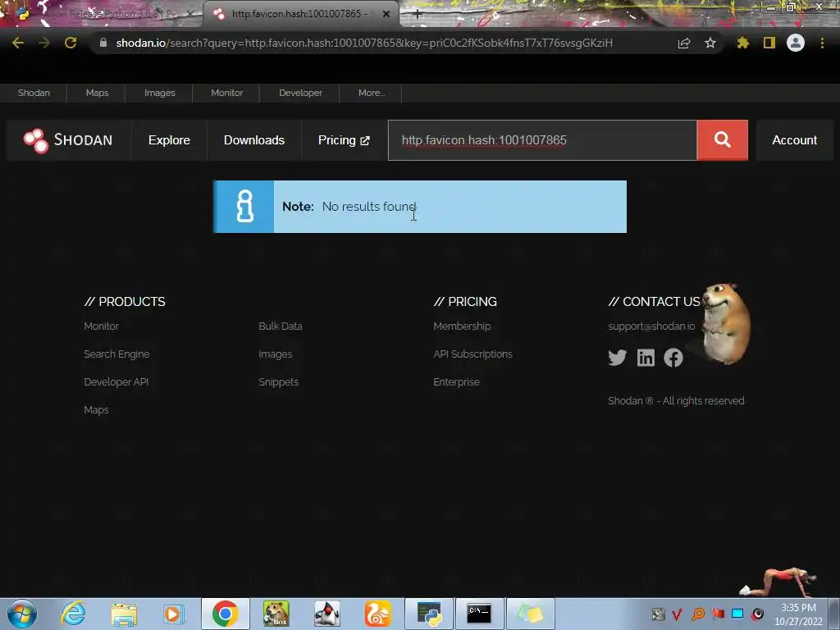This screenshot has height=630, width=840.
Task: Open the Images footer link
Action: 276,354
